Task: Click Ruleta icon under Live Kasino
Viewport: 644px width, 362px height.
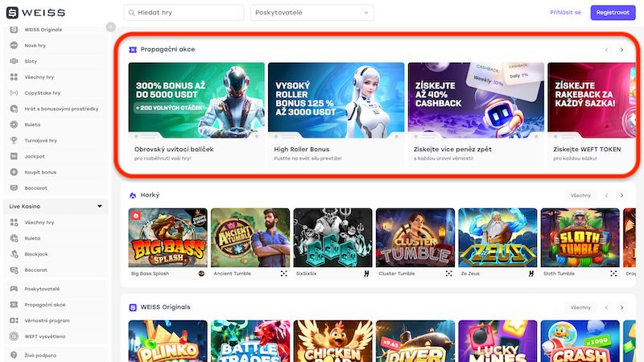Action: point(14,238)
